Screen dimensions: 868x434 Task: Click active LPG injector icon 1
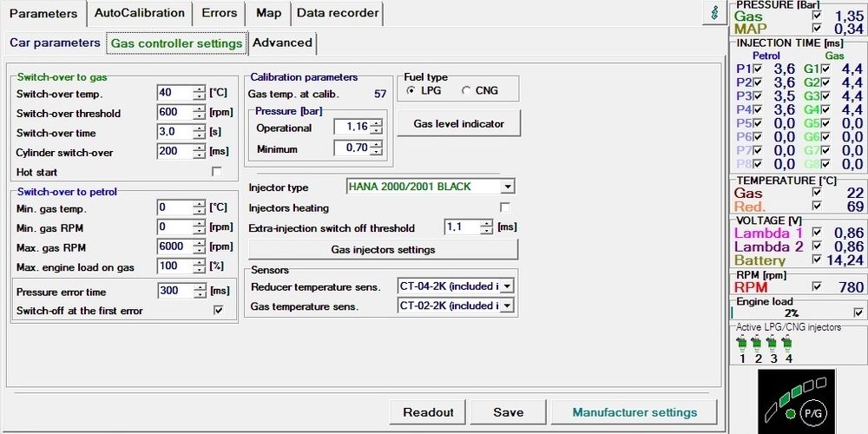[742, 345]
